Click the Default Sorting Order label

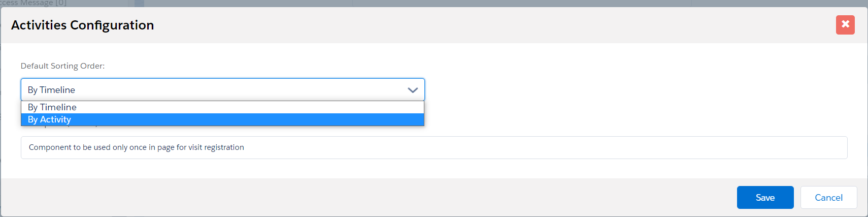(62, 66)
